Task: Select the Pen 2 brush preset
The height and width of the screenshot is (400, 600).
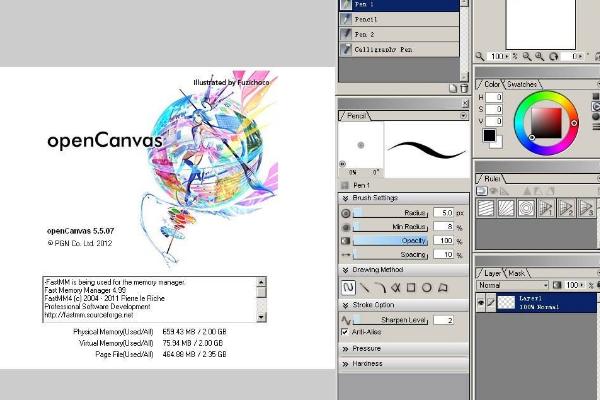Action: (x=399, y=34)
